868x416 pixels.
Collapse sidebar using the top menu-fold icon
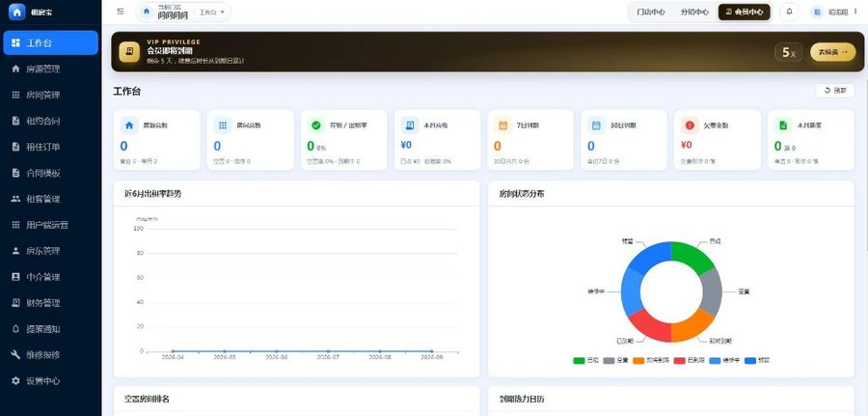[121, 12]
